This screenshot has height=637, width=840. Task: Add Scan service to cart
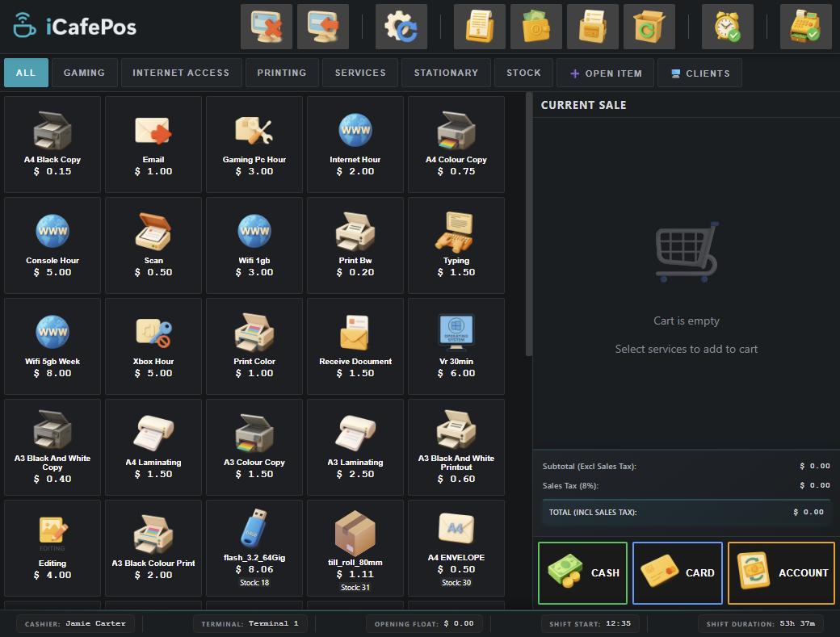[x=153, y=245]
